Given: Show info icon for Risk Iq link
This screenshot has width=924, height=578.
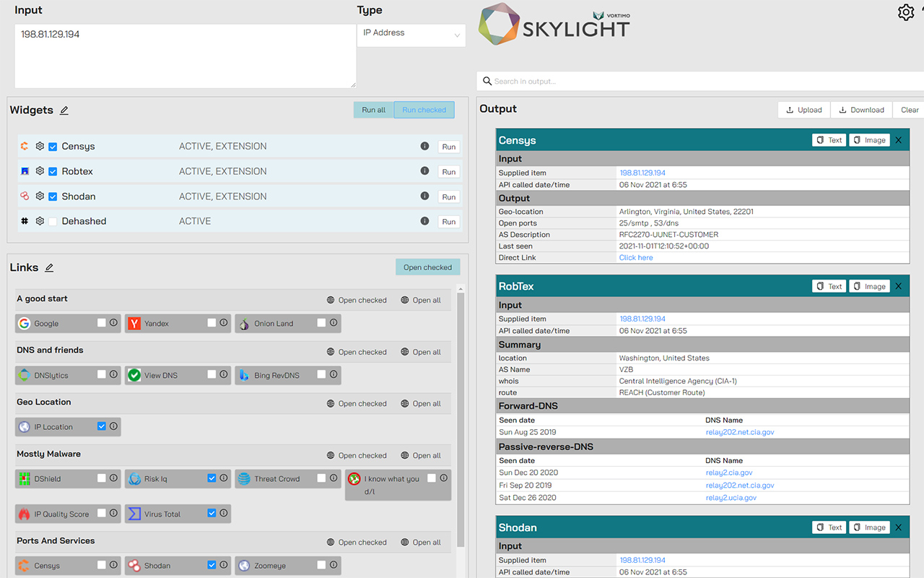Looking at the screenshot, I should (223, 478).
